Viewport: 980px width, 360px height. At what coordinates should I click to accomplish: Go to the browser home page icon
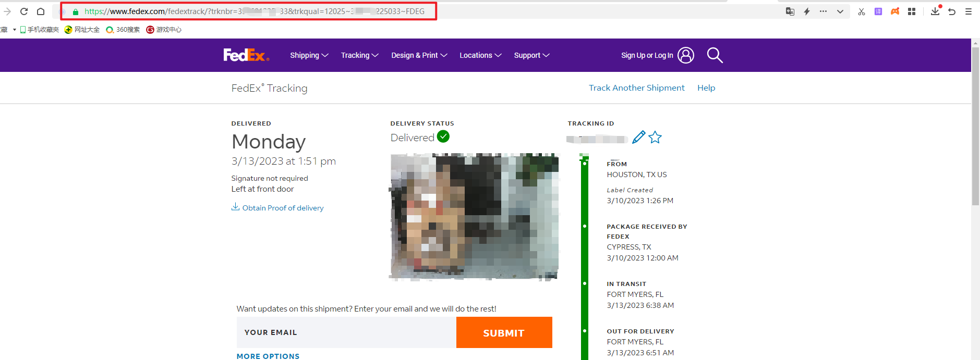point(41,11)
